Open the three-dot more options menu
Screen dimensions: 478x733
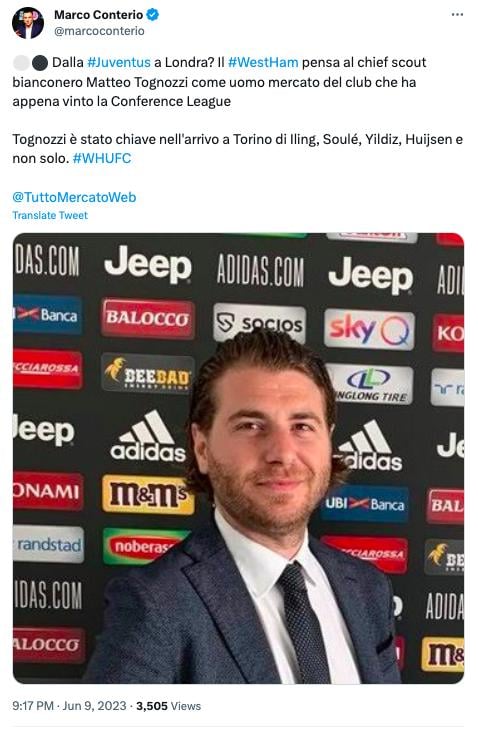point(457,14)
